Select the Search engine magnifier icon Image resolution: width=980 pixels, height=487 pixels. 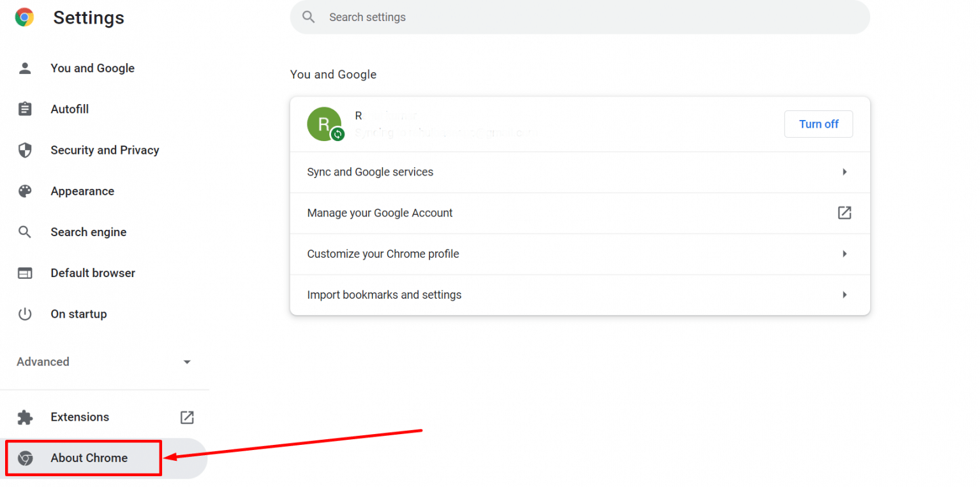24,232
